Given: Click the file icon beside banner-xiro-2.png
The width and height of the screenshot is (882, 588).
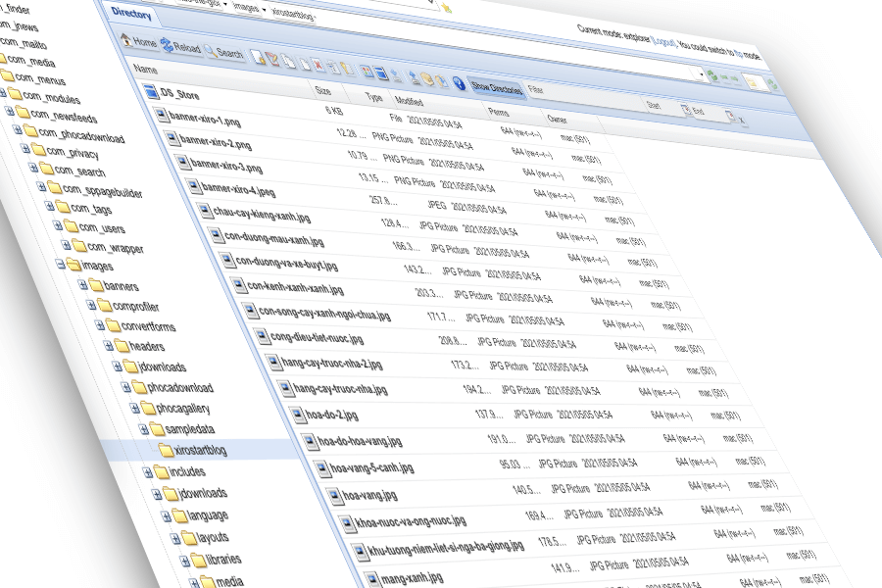Looking at the screenshot, I should 171,138.
